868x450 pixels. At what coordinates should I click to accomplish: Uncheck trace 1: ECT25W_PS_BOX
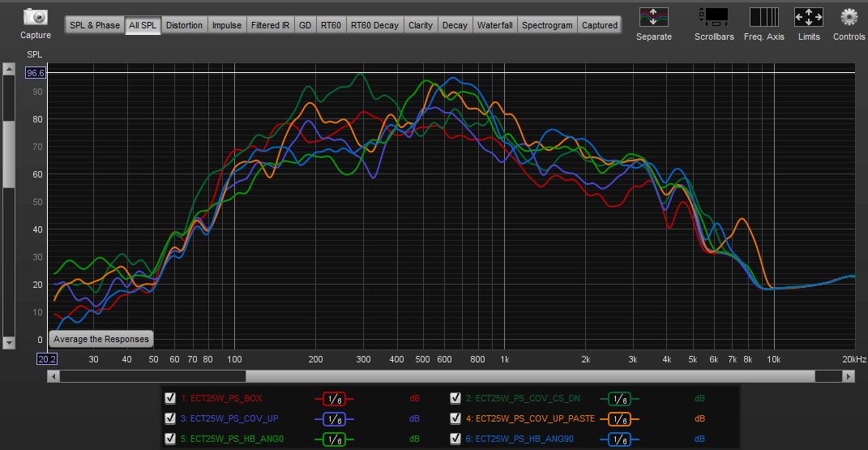170,398
